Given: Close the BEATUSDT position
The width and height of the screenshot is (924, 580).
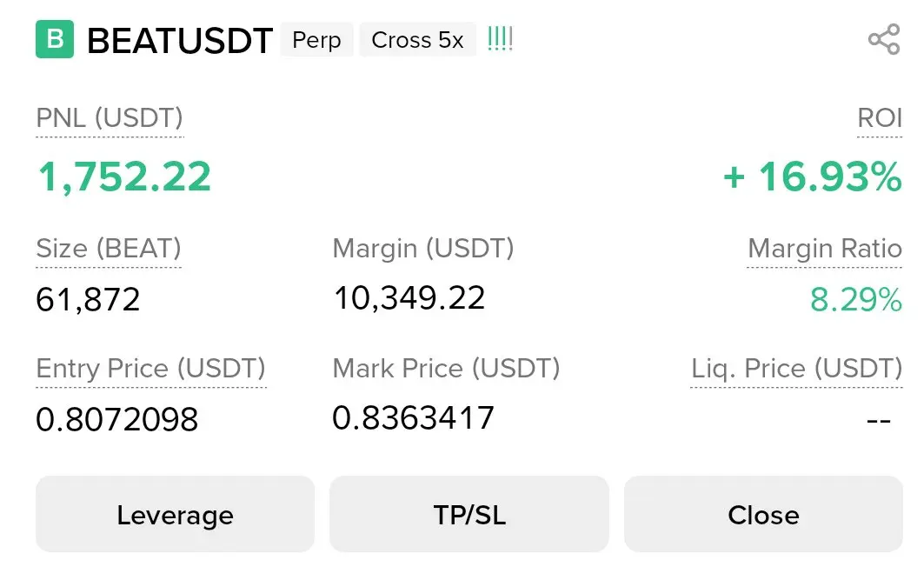Looking at the screenshot, I should tap(763, 515).
